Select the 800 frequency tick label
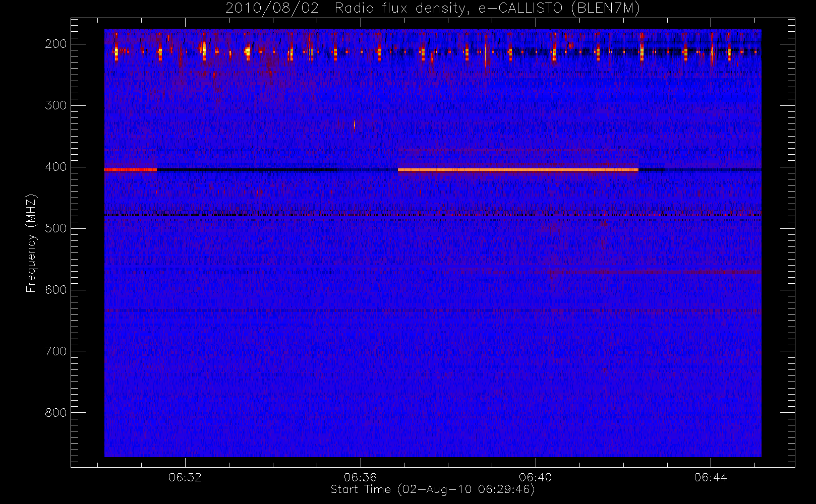 (56, 413)
